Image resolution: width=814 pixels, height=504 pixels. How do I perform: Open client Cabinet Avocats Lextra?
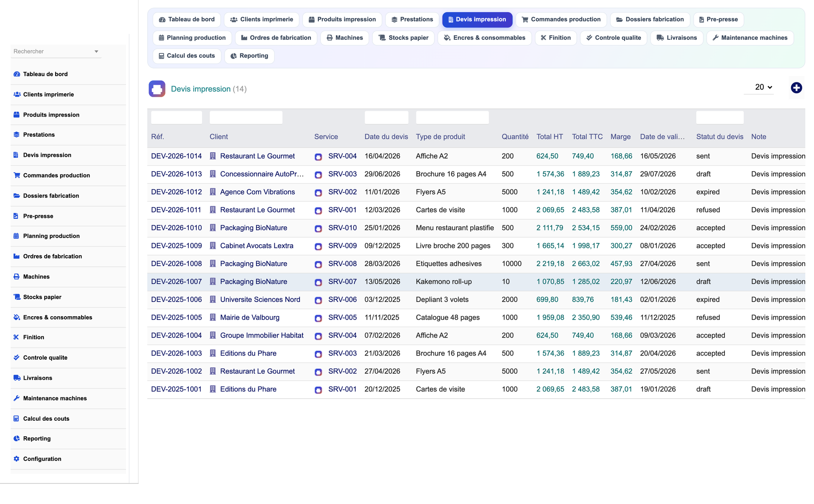click(256, 246)
